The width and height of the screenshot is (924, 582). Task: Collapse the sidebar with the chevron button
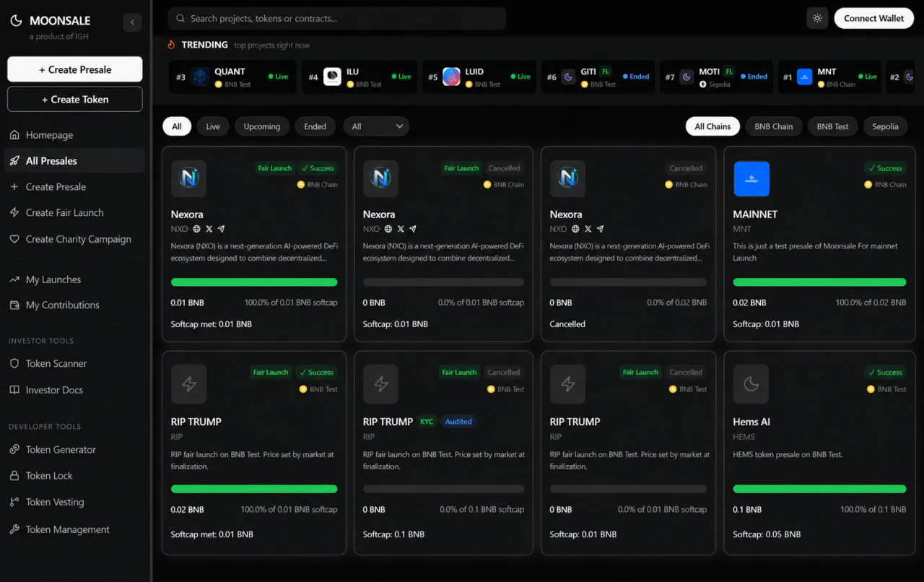[132, 22]
